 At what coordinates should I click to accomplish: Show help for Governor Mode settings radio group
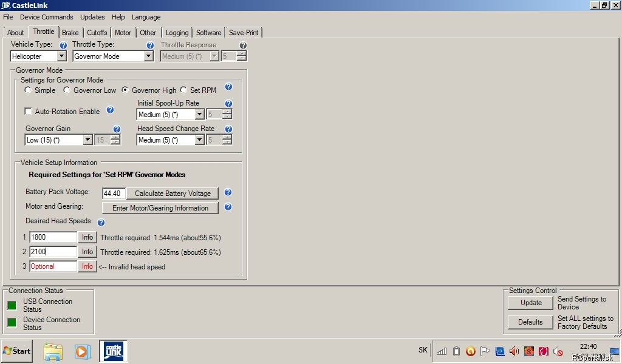coord(228,87)
